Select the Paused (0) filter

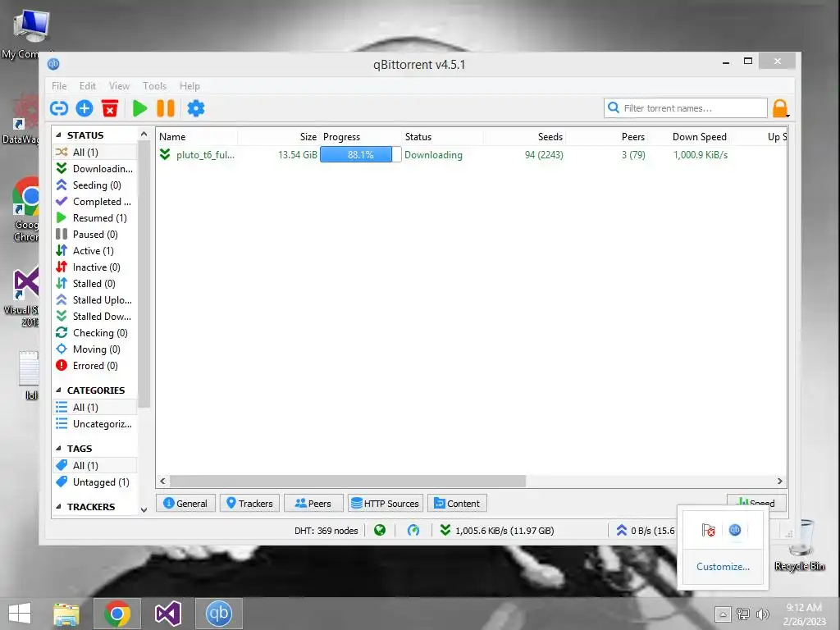coord(95,234)
